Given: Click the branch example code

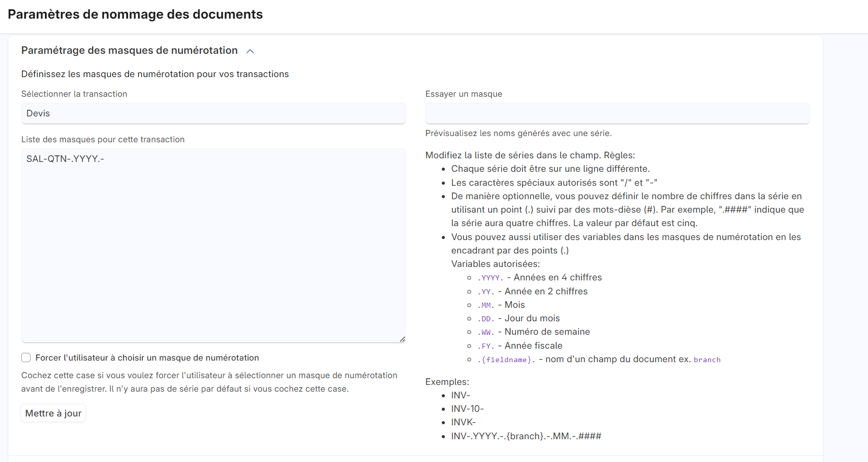Looking at the screenshot, I should click(x=707, y=360).
